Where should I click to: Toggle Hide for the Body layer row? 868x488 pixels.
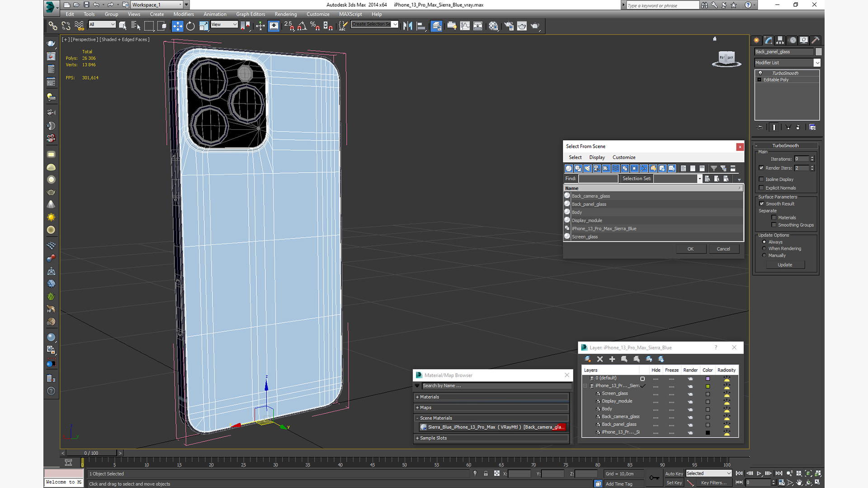tap(656, 409)
